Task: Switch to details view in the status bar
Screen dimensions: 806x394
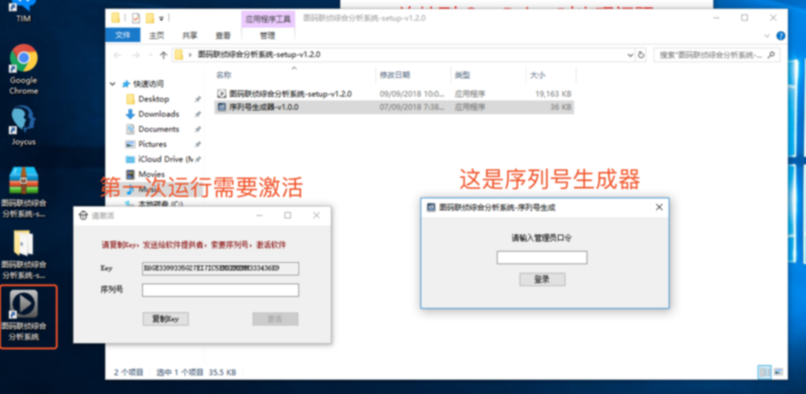Action: click(x=764, y=372)
